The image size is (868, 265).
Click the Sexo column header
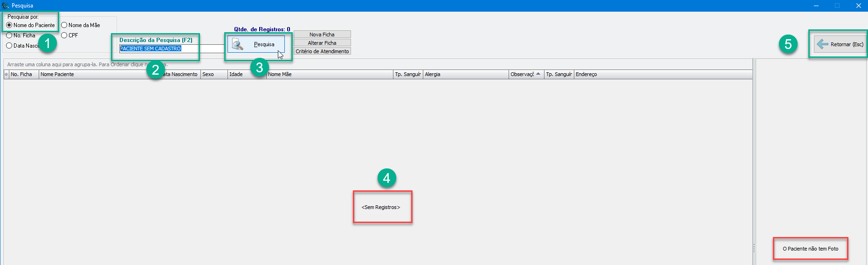[x=214, y=75]
